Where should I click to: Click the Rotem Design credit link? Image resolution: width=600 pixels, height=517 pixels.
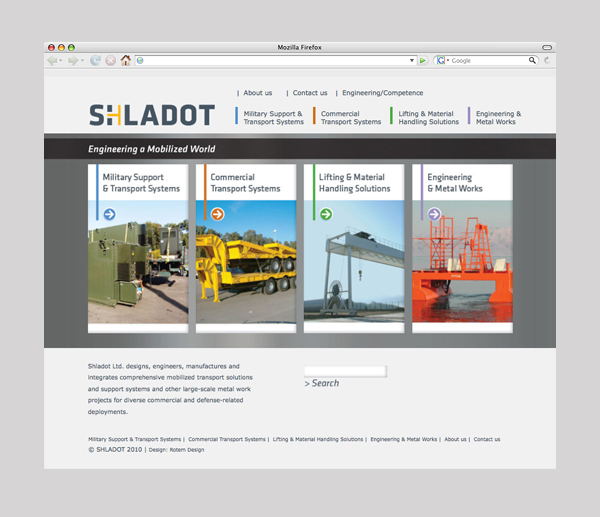pos(187,450)
